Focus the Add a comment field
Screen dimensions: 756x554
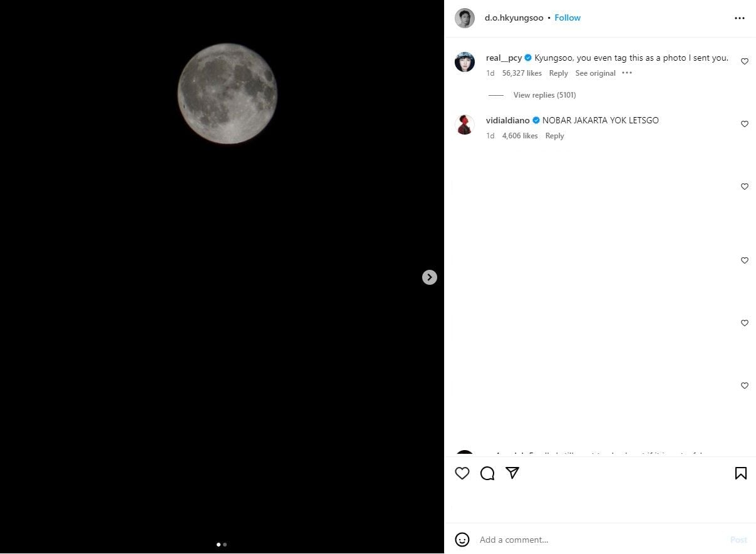point(595,540)
